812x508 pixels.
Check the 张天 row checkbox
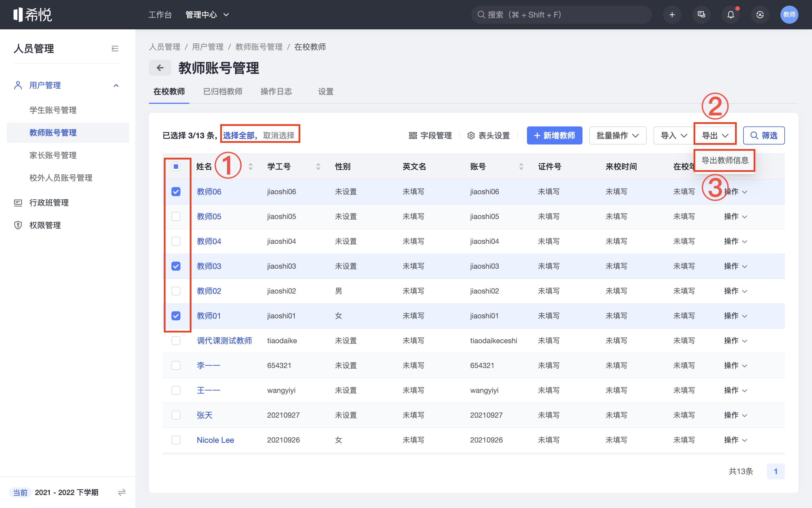tap(176, 415)
